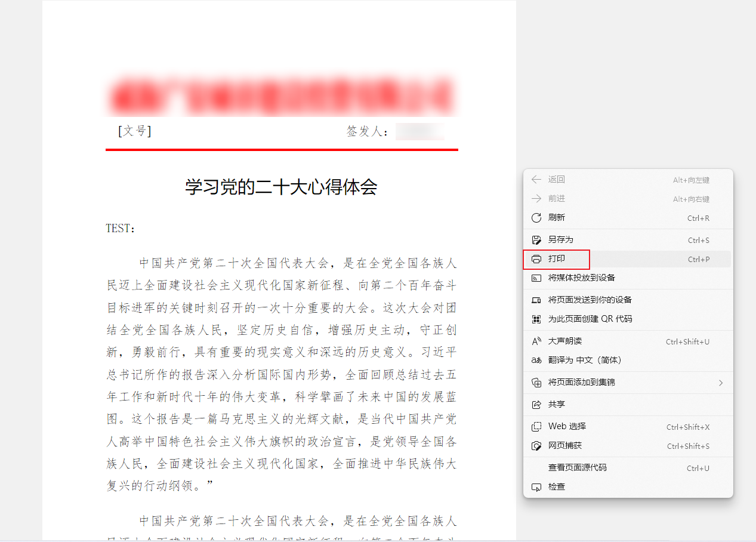Image resolution: width=756 pixels, height=542 pixels.
Task: Select the 大声朗读 read-aloud icon
Action: click(x=536, y=340)
